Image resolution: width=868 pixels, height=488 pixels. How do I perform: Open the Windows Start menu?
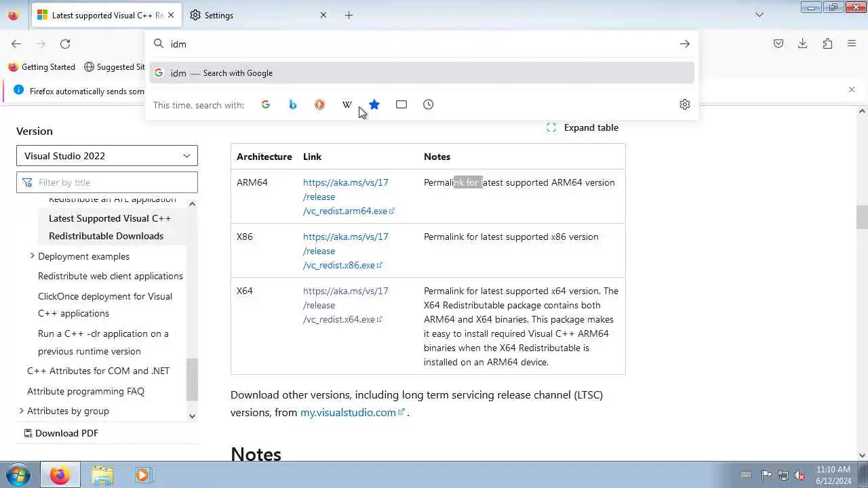click(x=18, y=474)
